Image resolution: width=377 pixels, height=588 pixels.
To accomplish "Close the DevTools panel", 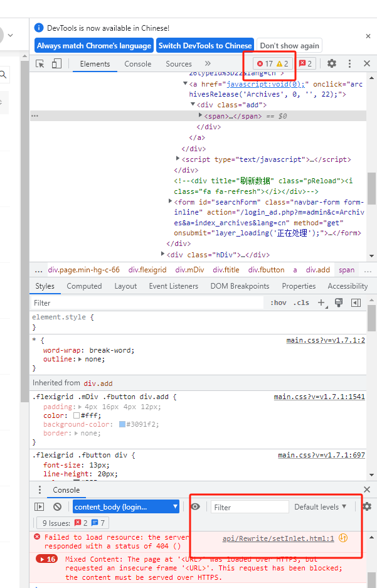I will click(367, 63).
